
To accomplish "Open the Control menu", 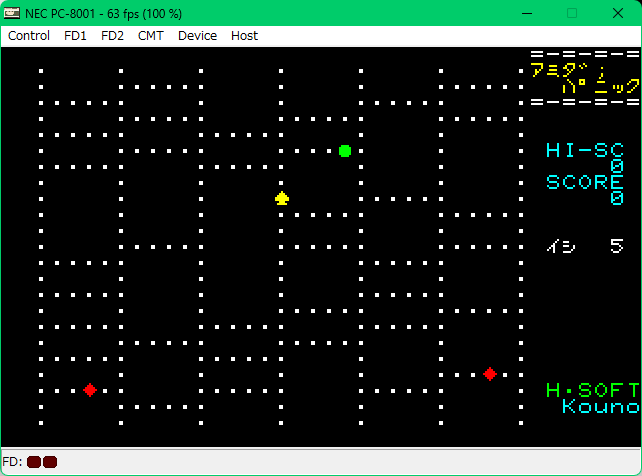I will click(x=29, y=36).
